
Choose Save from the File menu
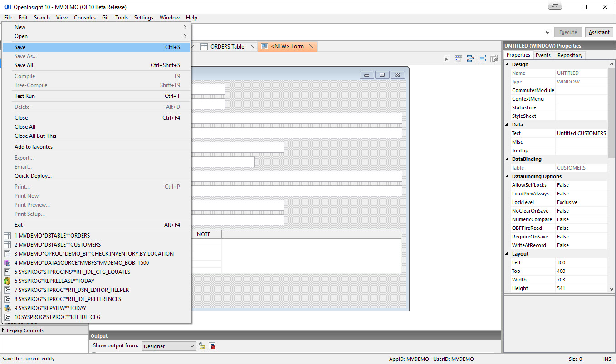(96, 47)
